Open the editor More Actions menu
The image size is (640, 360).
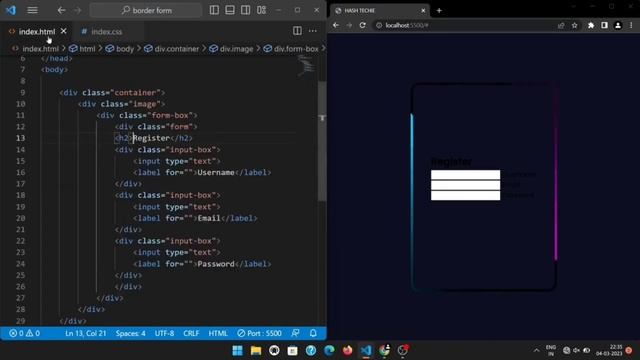pyautogui.click(x=313, y=31)
